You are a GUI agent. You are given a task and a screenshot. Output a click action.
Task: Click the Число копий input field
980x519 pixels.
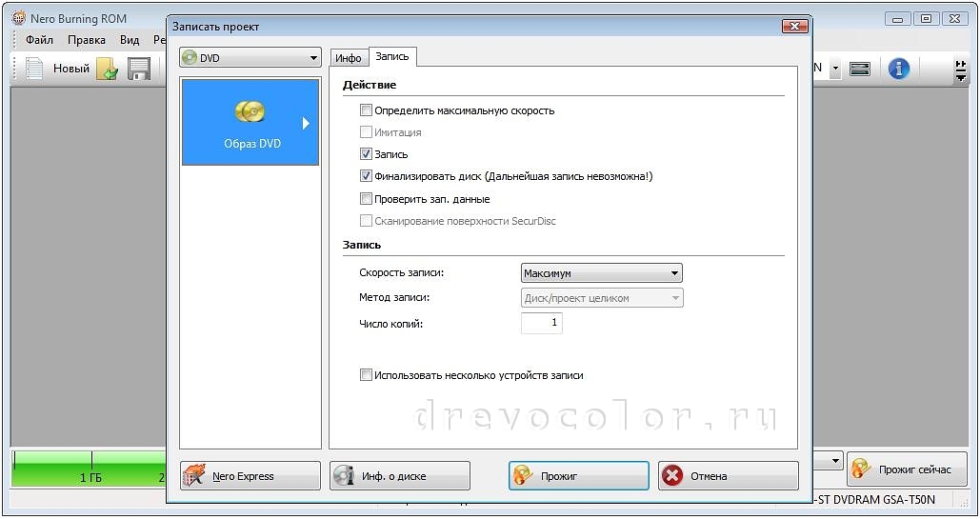pyautogui.click(x=541, y=323)
